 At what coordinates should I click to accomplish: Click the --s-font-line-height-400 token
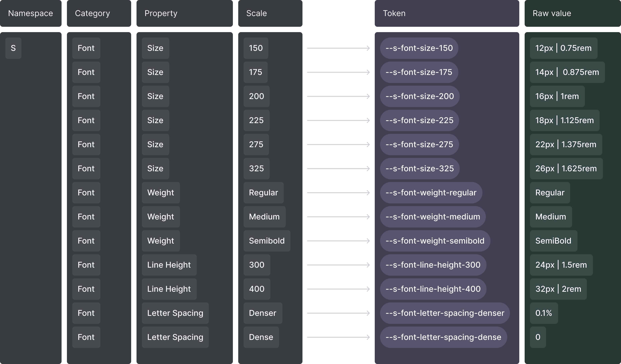point(433,289)
